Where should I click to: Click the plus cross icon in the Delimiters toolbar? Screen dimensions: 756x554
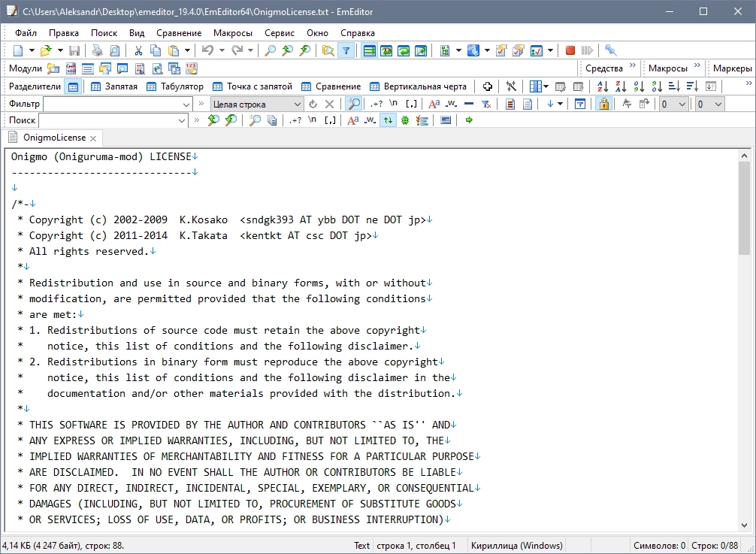click(488, 86)
